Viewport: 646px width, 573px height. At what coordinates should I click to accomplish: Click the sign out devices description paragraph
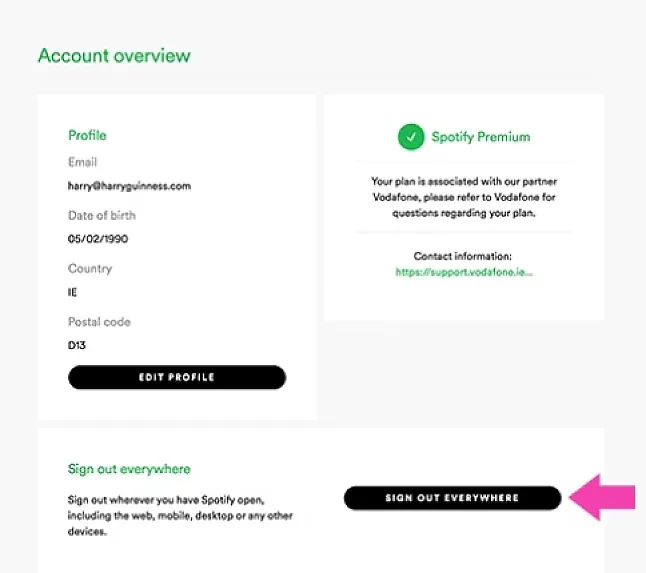(x=180, y=516)
